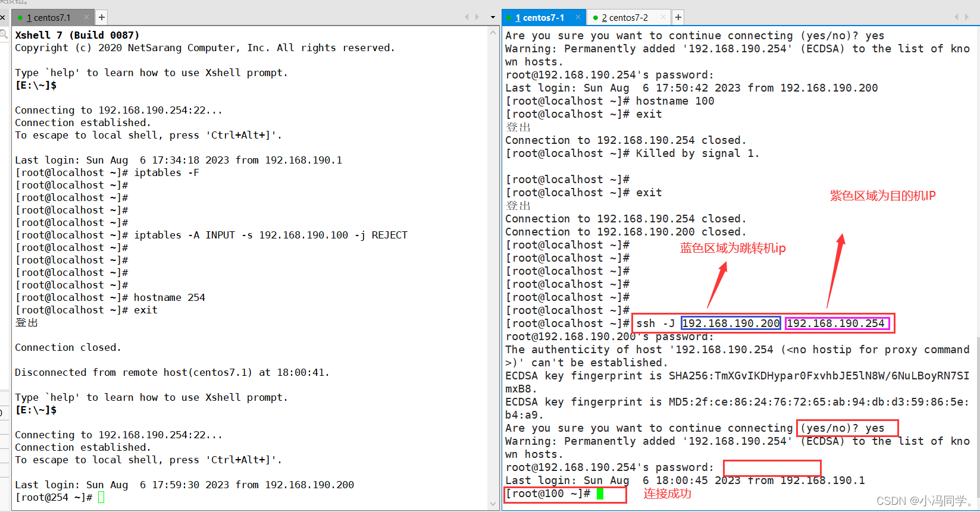The height and width of the screenshot is (512, 980).
Task: Click the 'iptables -F' command line
Action: coord(167,172)
